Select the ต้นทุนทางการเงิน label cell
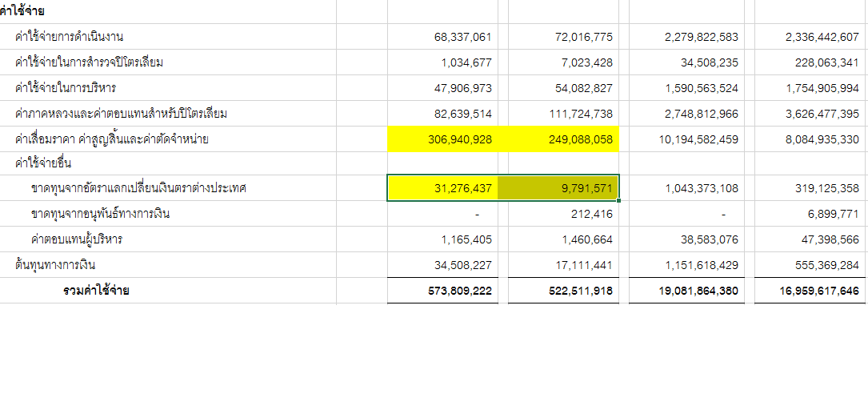Screen dimensions: 868x414 coord(56,265)
